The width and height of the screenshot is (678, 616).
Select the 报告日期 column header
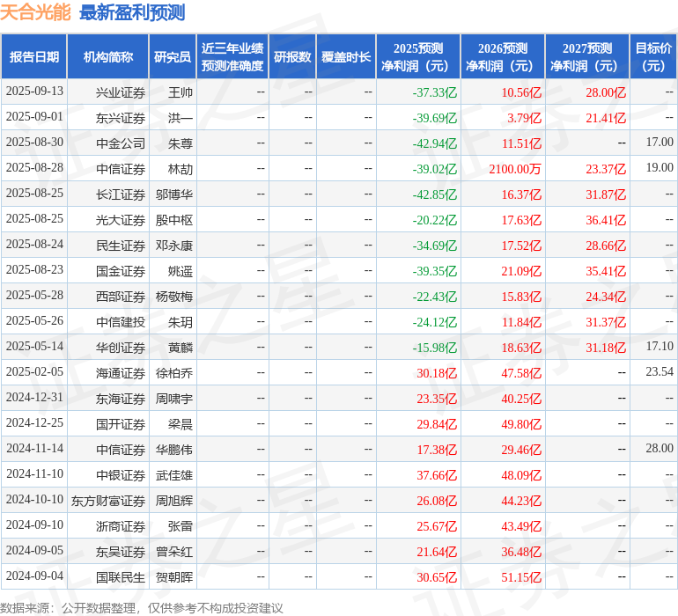(33, 57)
